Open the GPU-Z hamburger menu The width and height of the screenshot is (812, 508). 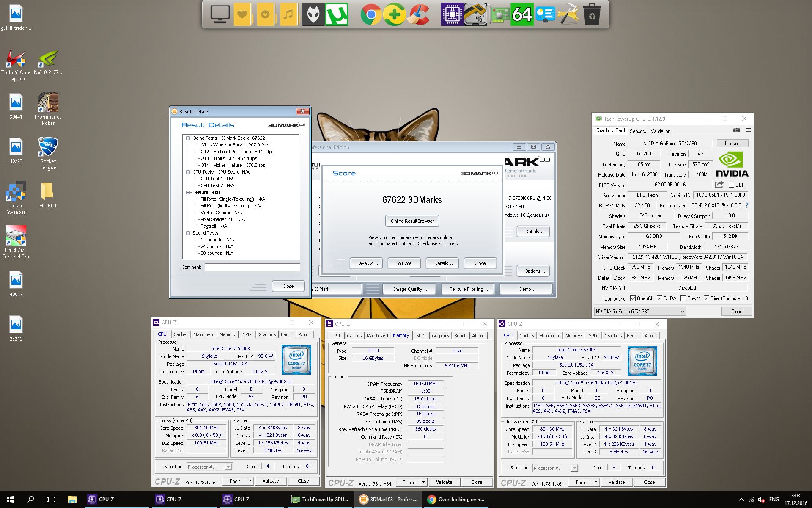[748, 130]
